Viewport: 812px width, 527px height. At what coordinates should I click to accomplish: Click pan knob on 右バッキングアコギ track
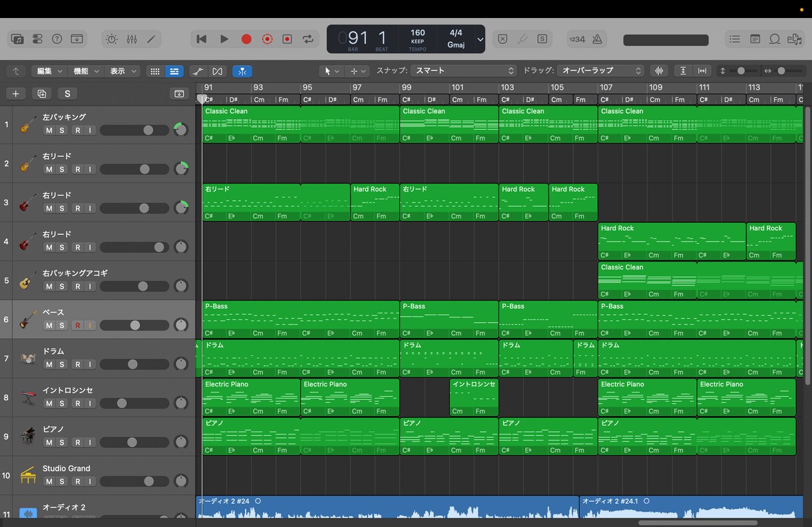(x=180, y=286)
